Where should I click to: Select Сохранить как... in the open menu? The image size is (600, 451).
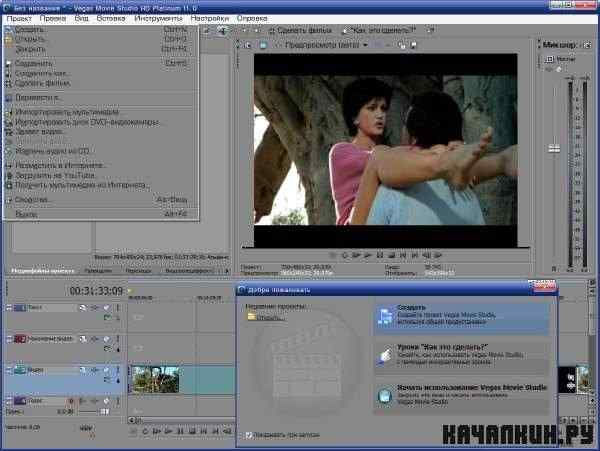(x=101, y=73)
